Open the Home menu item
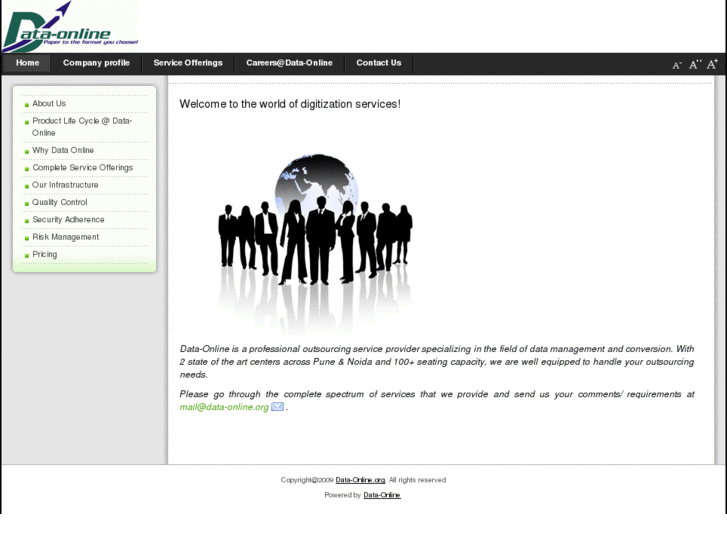This screenshot has height=545, width=727. point(27,63)
